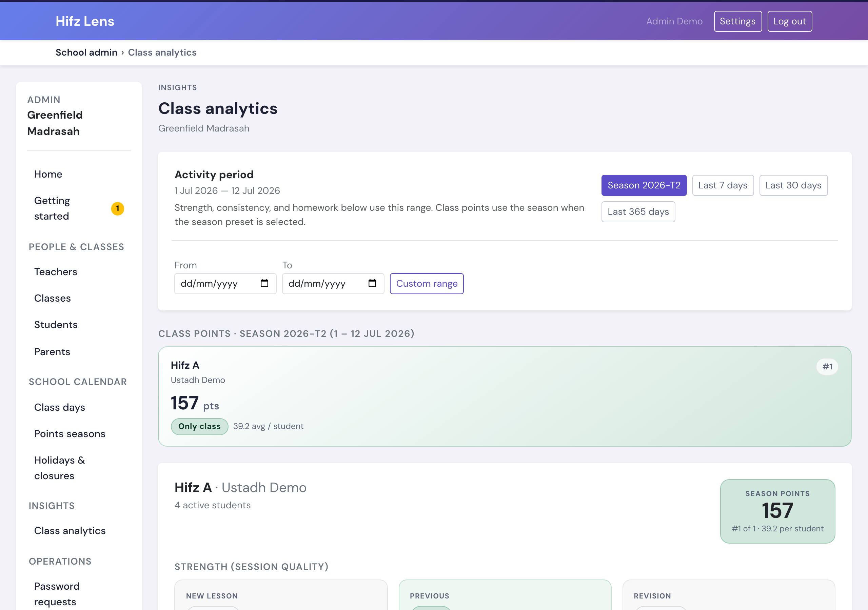Click the 'Strength (Session Quality)' section label

coord(251,567)
